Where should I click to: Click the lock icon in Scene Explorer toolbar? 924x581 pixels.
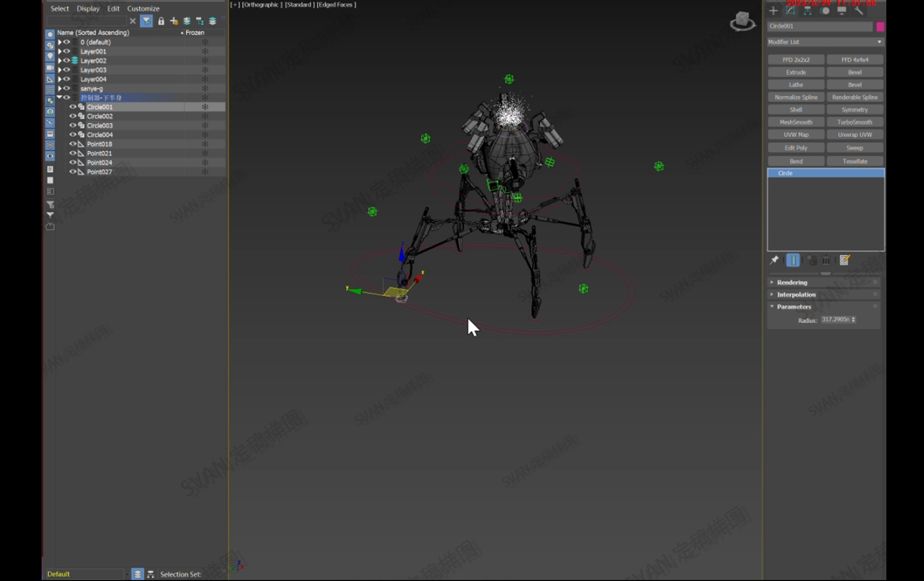[161, 21]
